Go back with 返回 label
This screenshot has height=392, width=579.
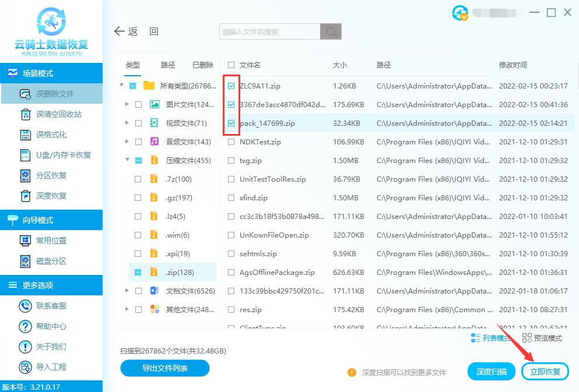(143, 31)
